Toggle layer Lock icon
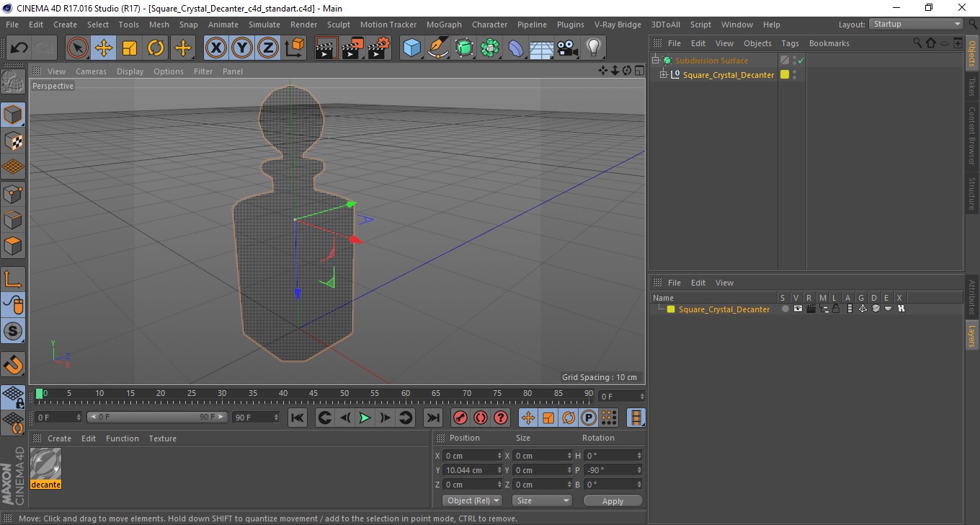 (x=836, y=309)
